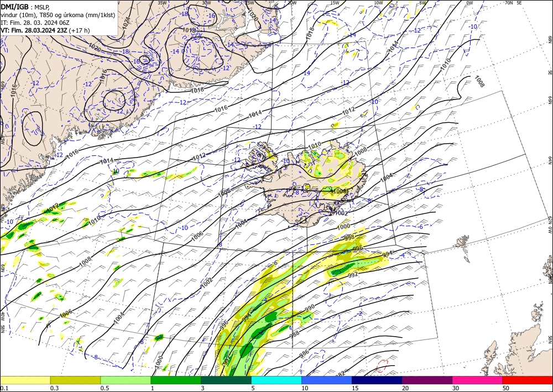Pick the cyan 5–10 legend color band
The image size is (553, 392).
click(x=276, y=380)
